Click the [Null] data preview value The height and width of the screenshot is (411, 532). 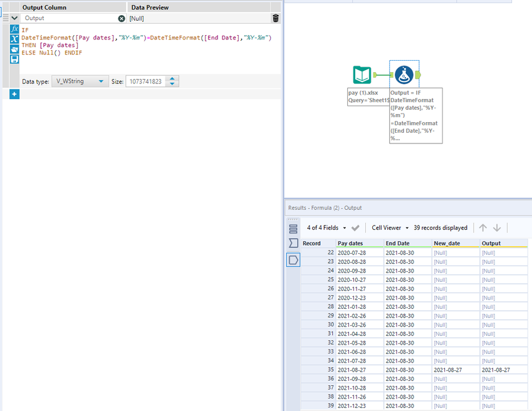point(137,19)
